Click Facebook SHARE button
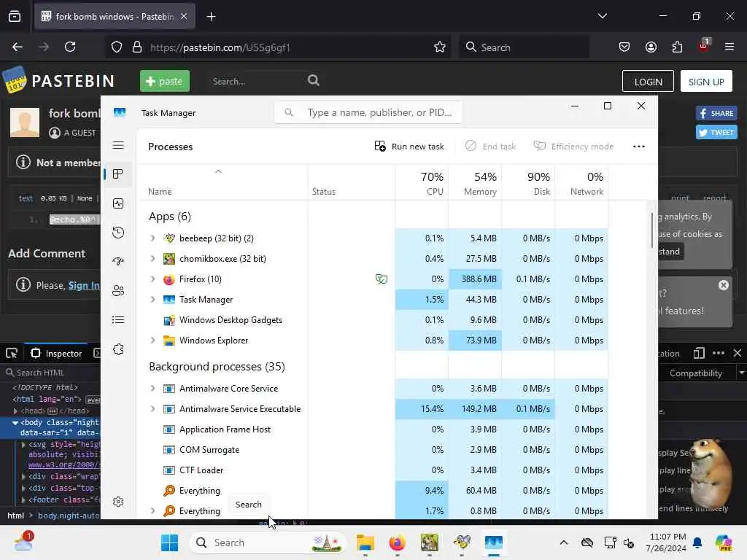The height and width of the screenshot is (560, 747). [x=716, y=113]
